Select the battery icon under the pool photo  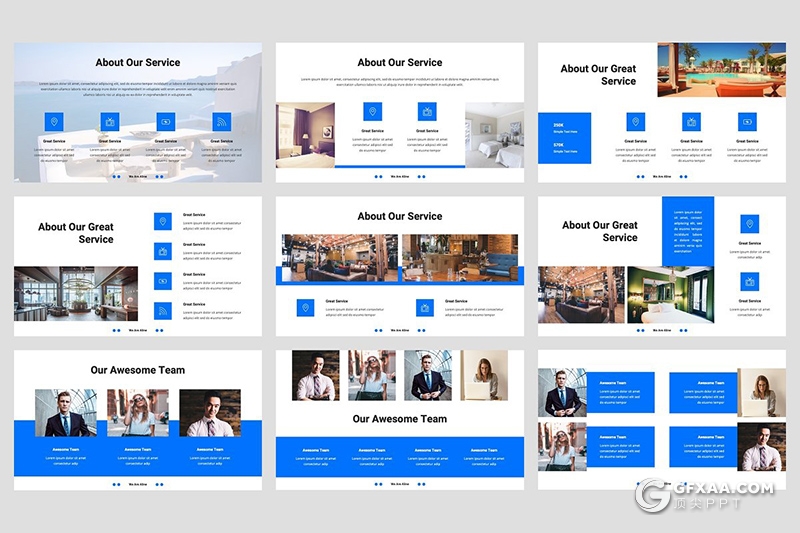(747, 122)
